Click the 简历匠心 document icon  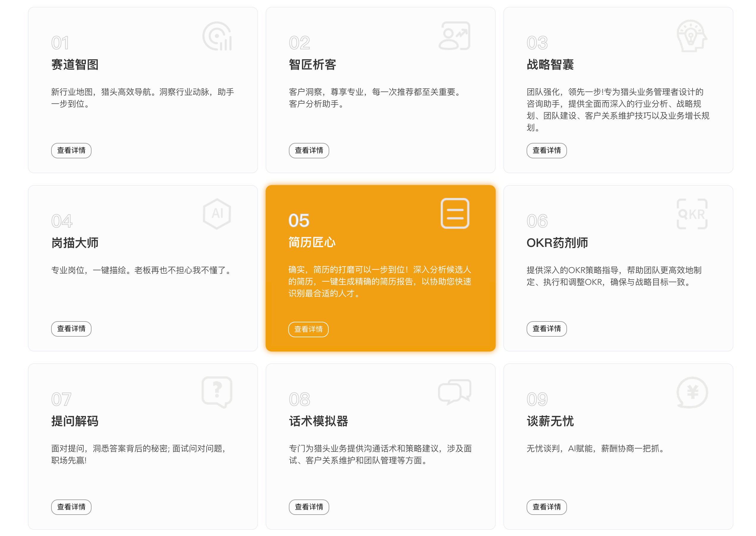point(455,214)
